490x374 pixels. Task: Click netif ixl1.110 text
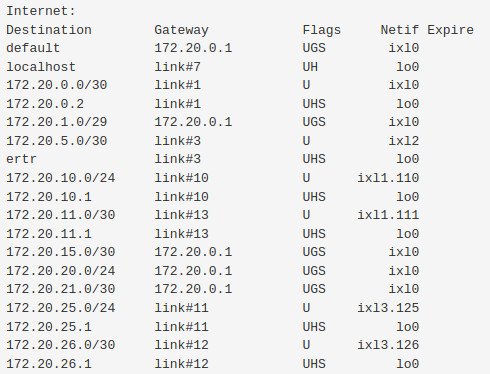[x=388, y=178]
